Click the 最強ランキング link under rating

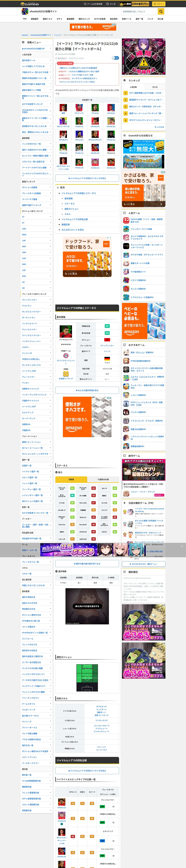tap(66, 379)
